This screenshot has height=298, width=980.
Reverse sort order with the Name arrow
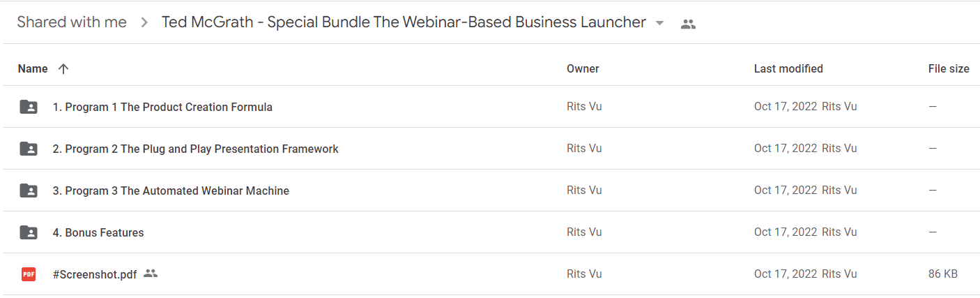[x=63, y=68]
